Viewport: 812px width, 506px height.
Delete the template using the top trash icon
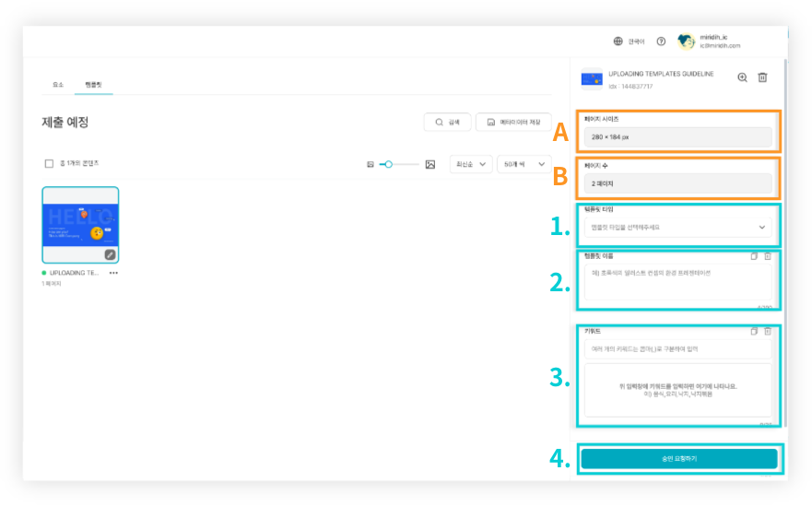coord(762,77)
